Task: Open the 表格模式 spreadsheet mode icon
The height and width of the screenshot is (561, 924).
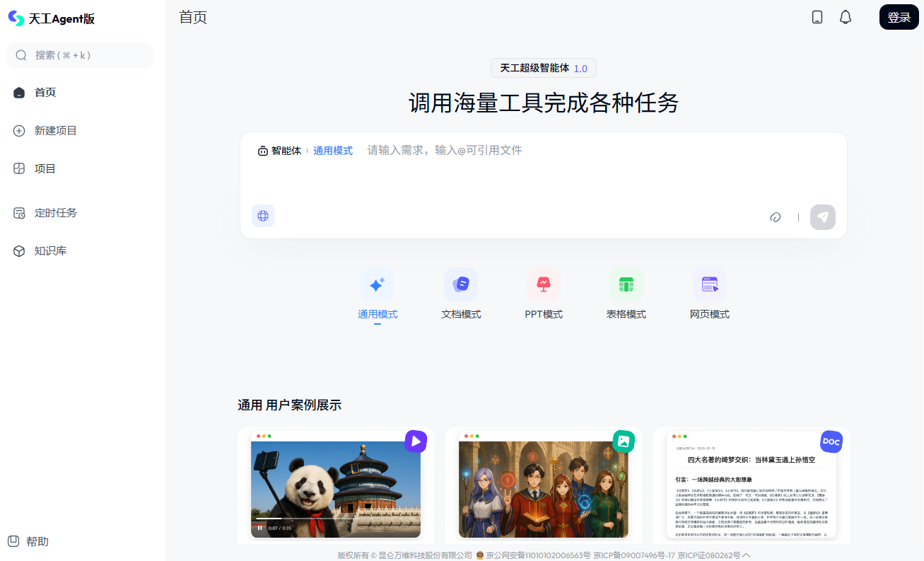Action: pos(626,284)
